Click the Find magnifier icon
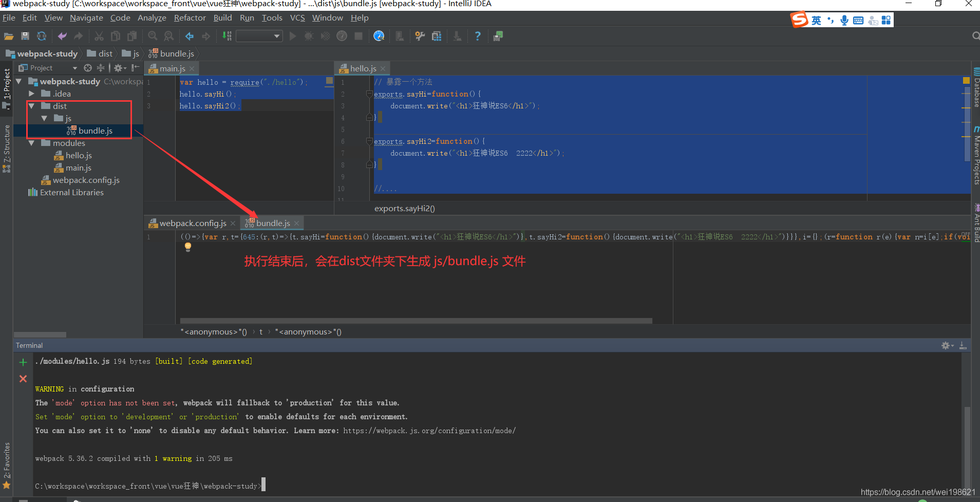The image size is (980, 502). tap(153, 36)
